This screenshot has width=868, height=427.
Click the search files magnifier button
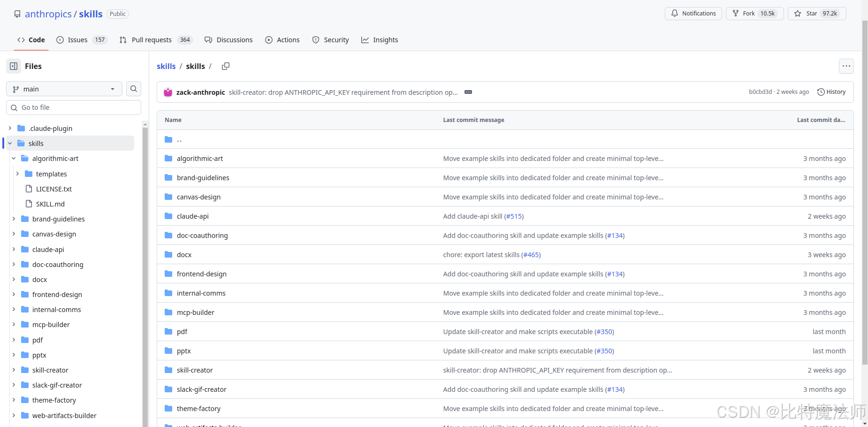(134, 89)
